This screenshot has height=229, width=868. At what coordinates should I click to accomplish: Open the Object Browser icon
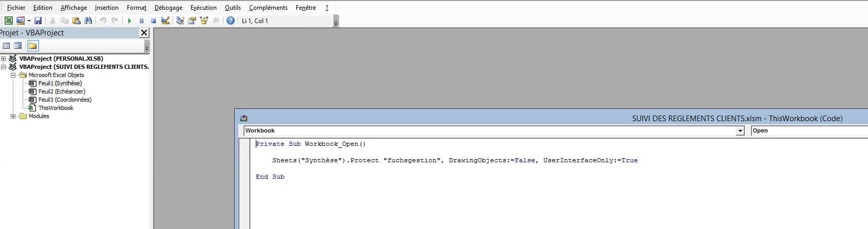pyautogui.click(x=204, y=21)
